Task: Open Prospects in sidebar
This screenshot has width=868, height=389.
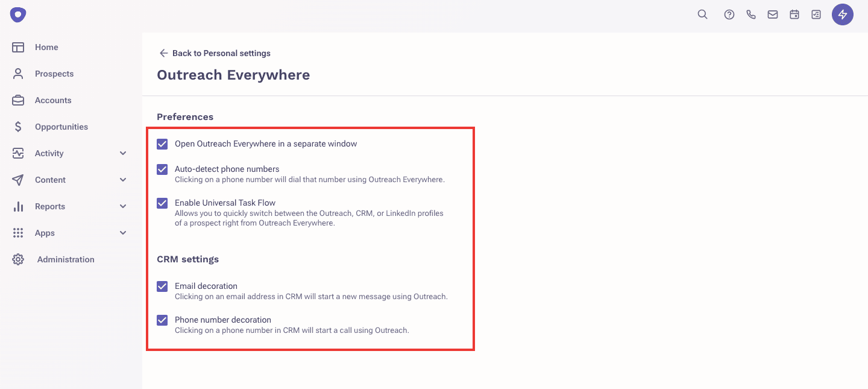Action: [x=54, y=74]
